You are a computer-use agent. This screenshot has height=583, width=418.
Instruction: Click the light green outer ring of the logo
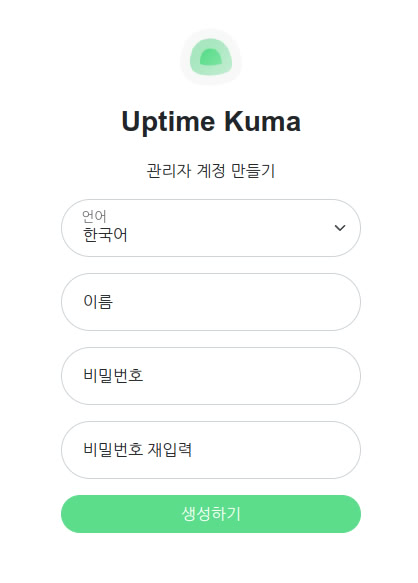(x=211, y=43)
